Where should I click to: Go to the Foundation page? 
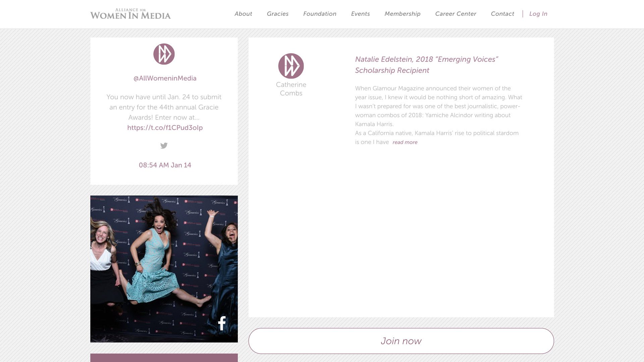[320, 14]
